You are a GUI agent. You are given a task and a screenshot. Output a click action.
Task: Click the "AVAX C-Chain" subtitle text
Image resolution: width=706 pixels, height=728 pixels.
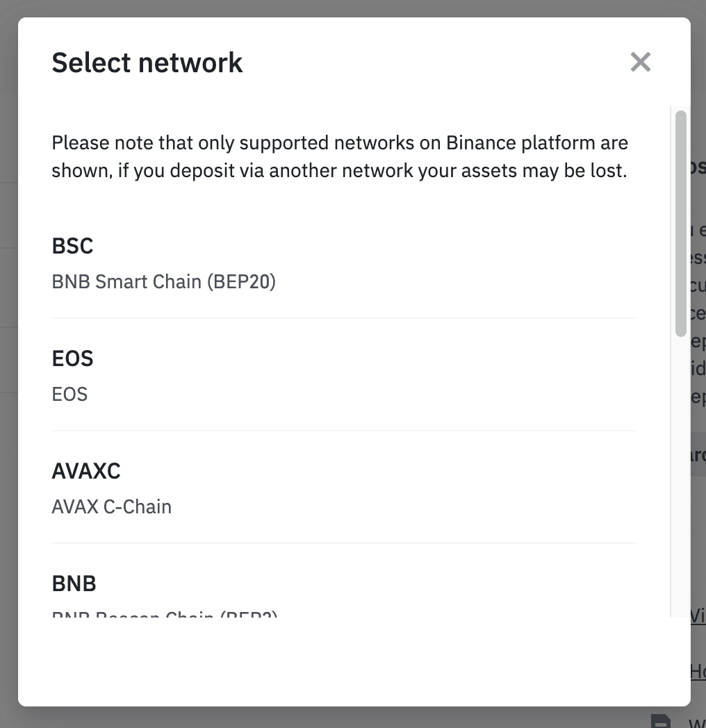[111, 507]
